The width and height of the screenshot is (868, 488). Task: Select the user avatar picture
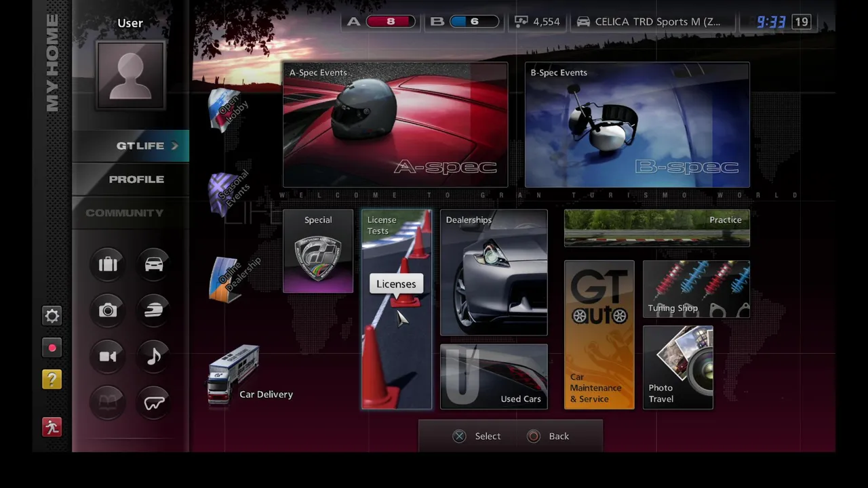click(x=130, y=75)
